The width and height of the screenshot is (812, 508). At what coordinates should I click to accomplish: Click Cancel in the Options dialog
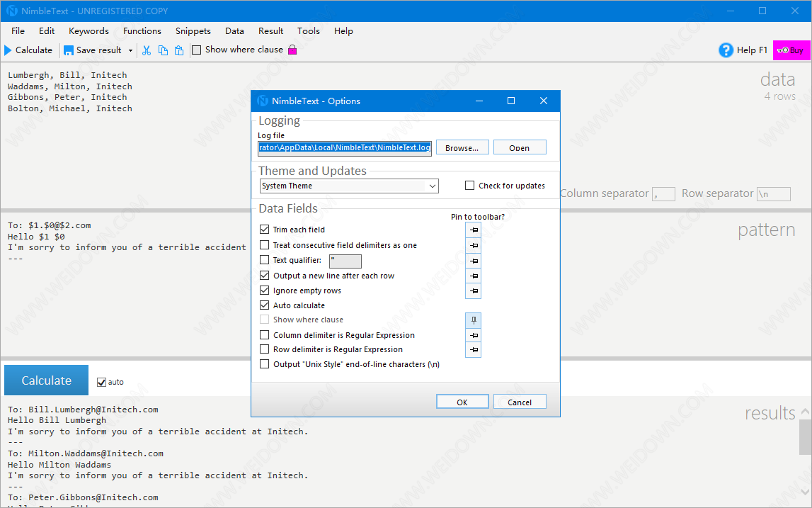[x=520, y=402]
